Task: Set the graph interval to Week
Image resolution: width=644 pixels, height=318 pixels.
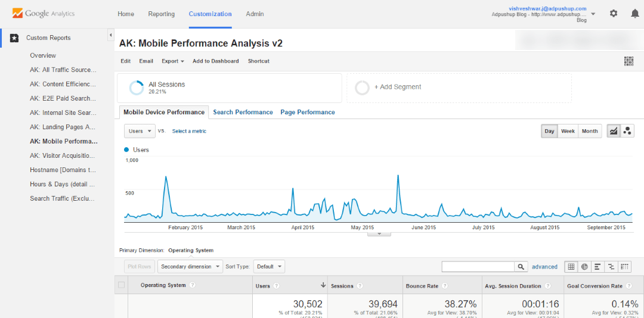Action: 568,131
